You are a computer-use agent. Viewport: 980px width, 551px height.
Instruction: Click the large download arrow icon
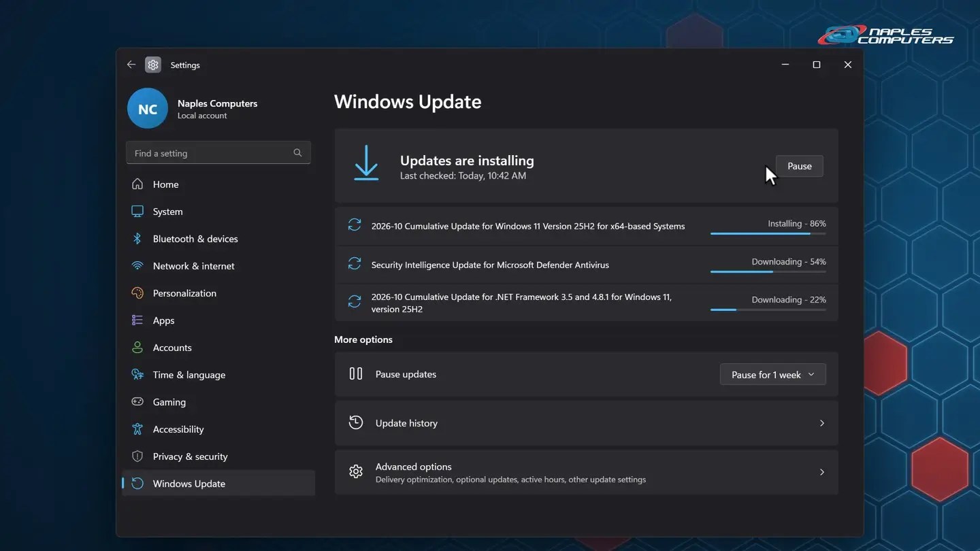366,163
